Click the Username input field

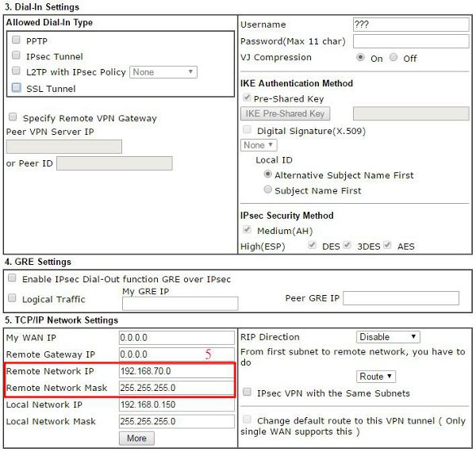coord(411,25)
